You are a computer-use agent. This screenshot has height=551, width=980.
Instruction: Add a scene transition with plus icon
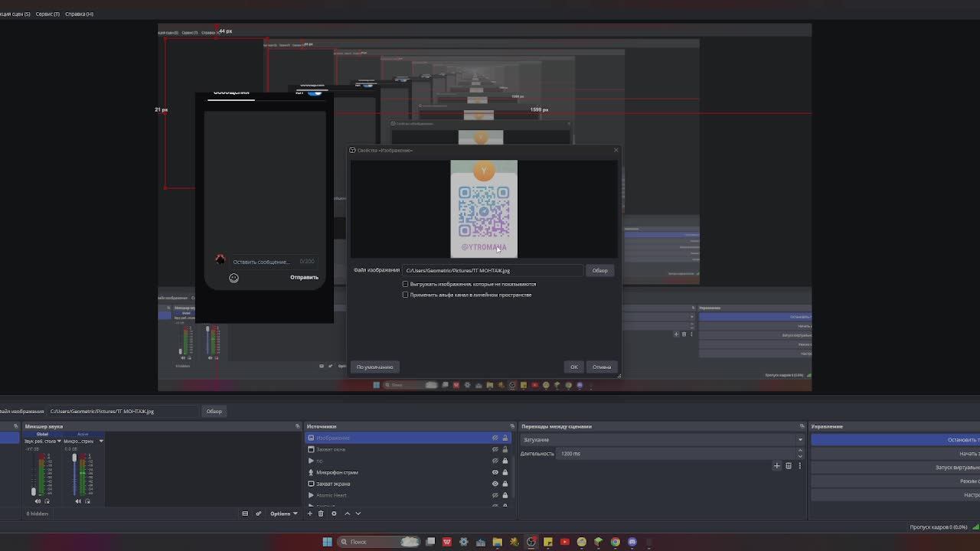click(x=776, y=465)
